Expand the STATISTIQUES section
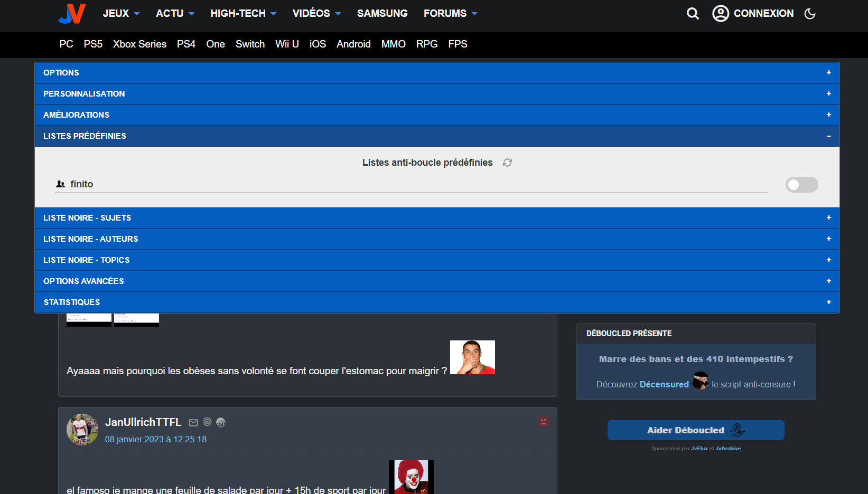The image size is (868, 494). click(x=437, y=302)
